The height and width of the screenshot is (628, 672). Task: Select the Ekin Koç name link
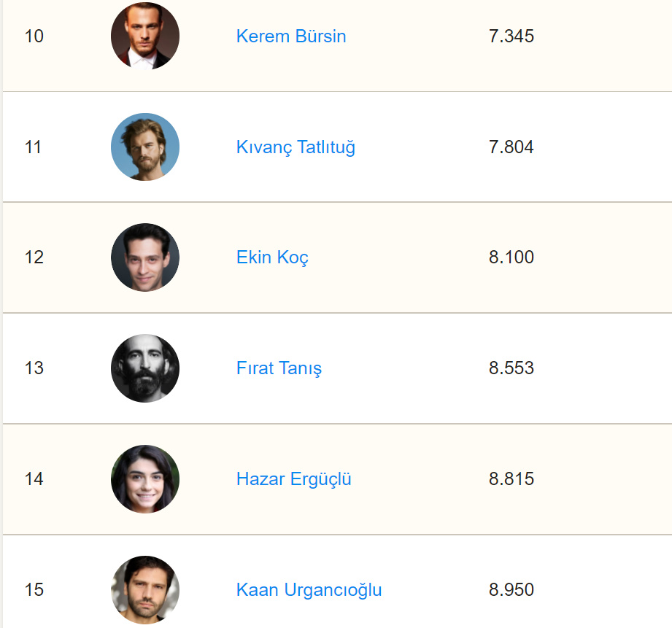point(272,257)
